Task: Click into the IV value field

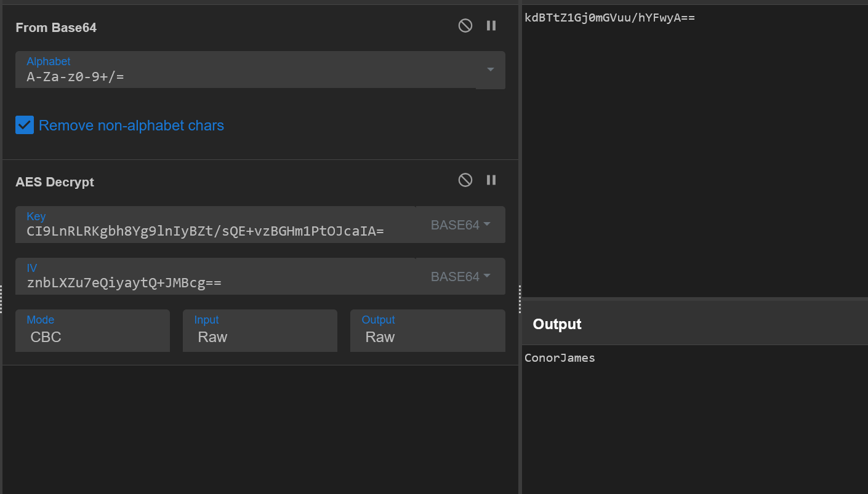Action: [x=215, y=283]
